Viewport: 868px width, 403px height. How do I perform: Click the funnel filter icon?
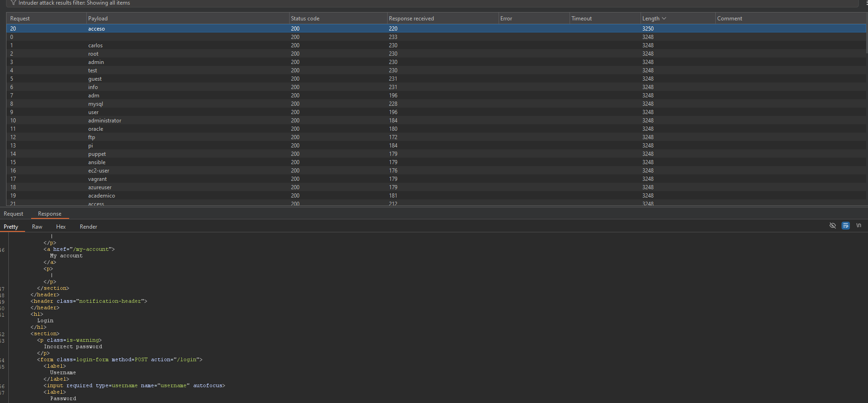click(13, 3)
